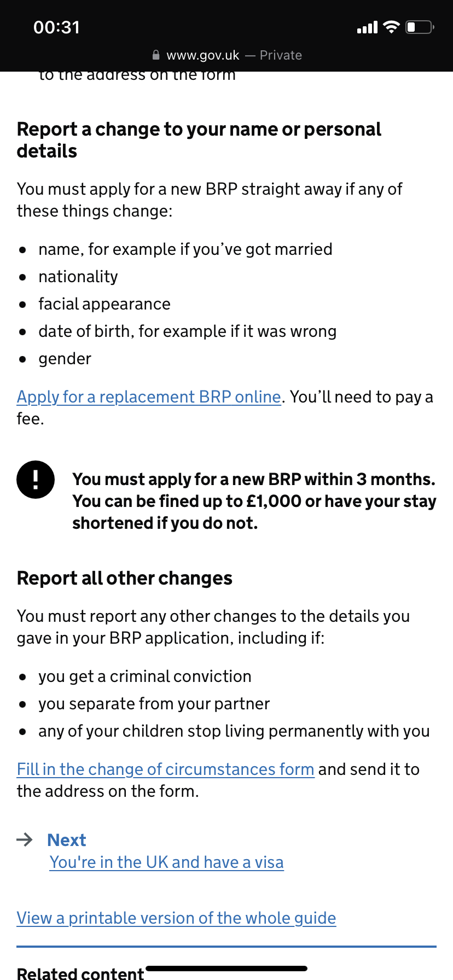Tap the Report all other changes heading
The image size is (453, 980).
tap(124, 578)
